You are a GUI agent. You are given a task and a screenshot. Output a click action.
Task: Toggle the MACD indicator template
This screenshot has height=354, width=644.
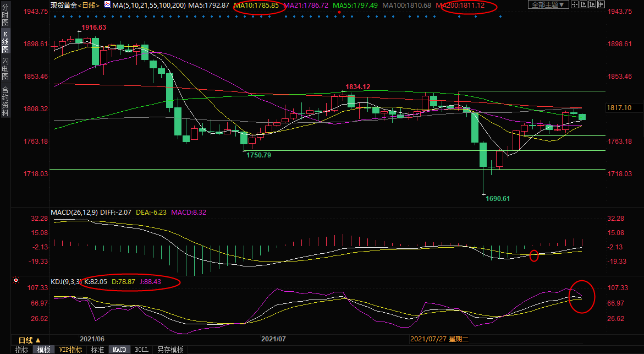click(x=119, y=350)
